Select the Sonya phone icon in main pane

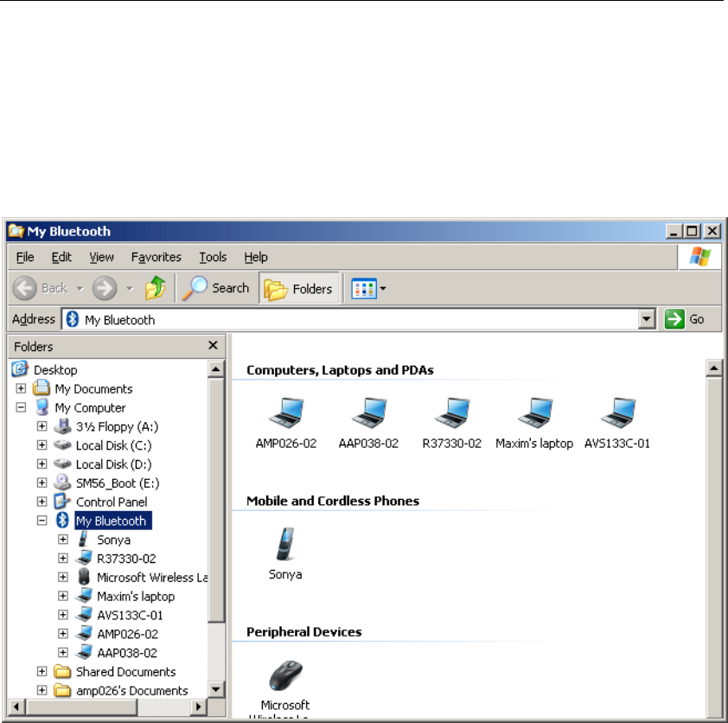(x=285, y=544)
